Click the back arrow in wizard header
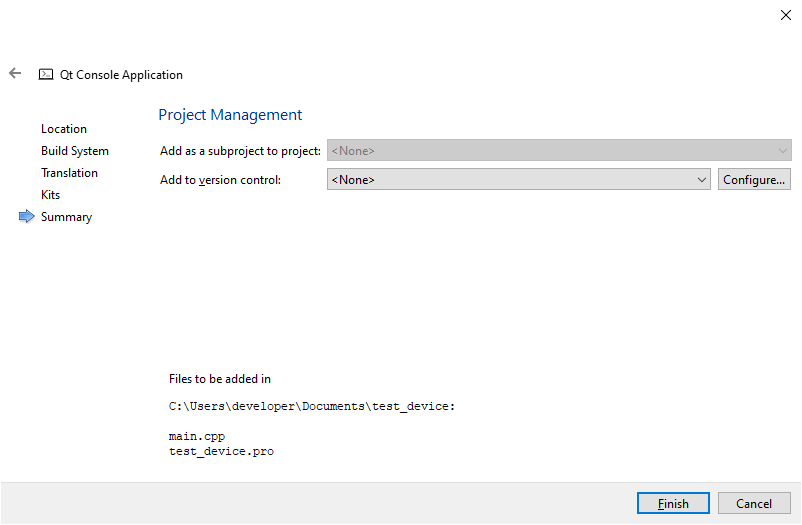802x525 pixels. 15,74
